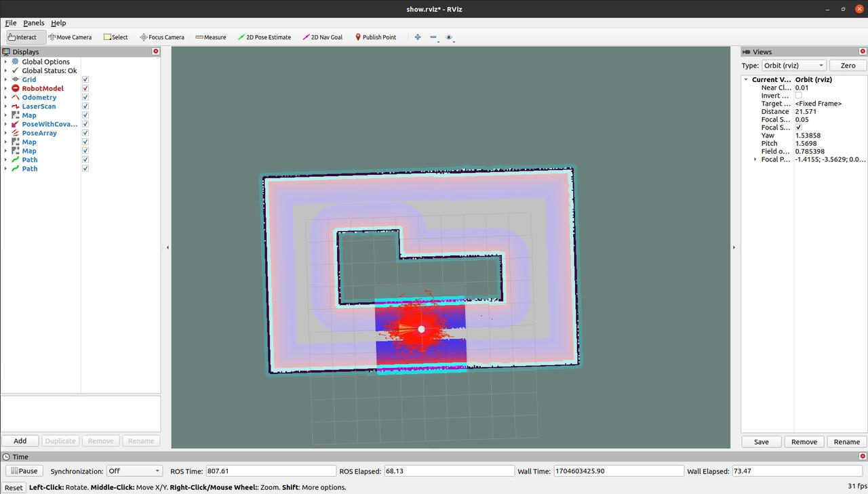Select the LaserScan display icon
This screenshot has width=868, height=494.
tap(16, 106)
